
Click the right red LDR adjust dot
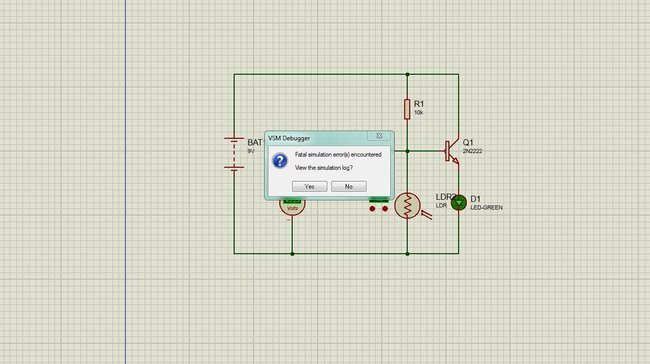pyautogui.click(x=385, y=209)
